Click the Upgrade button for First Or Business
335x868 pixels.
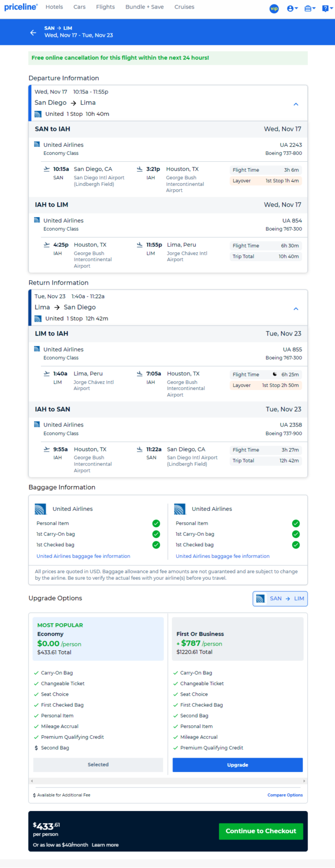tap(237, 765)
